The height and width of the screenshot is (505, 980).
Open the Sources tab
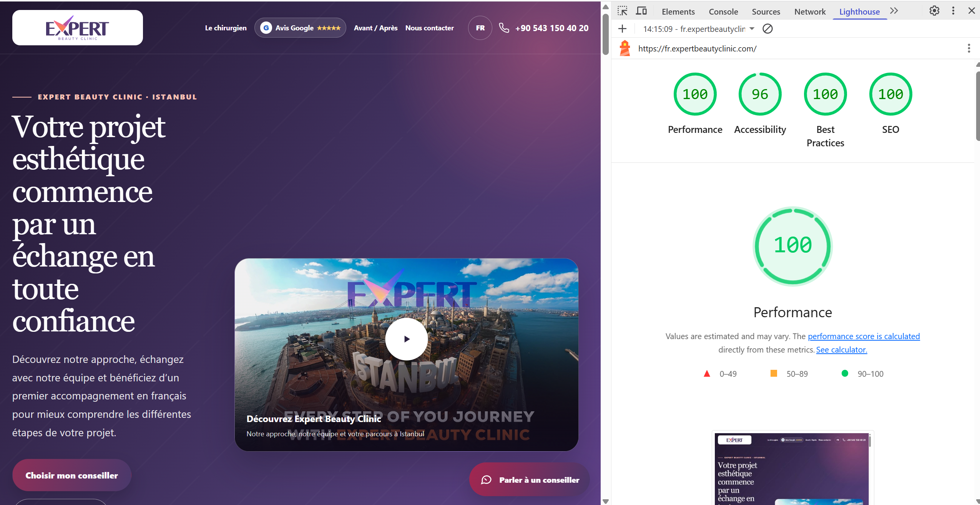(x=766, y=12)
